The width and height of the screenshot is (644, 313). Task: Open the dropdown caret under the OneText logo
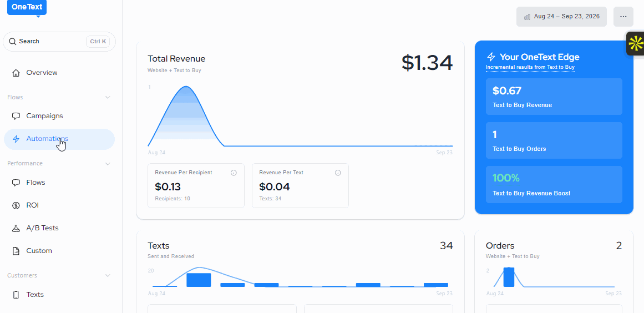point(38,17)
